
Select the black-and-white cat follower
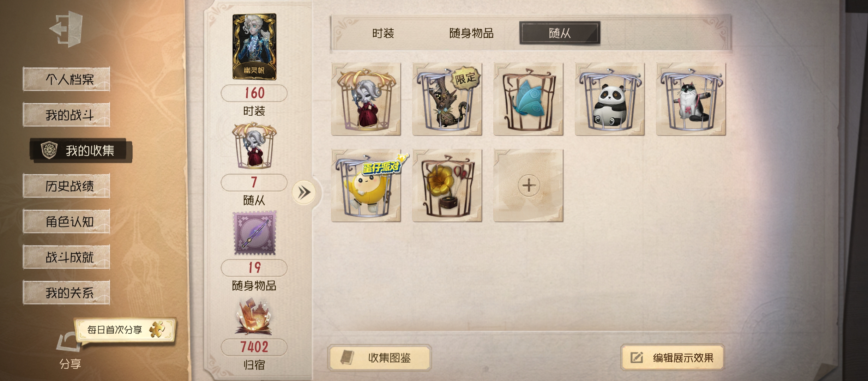(691, 99)
